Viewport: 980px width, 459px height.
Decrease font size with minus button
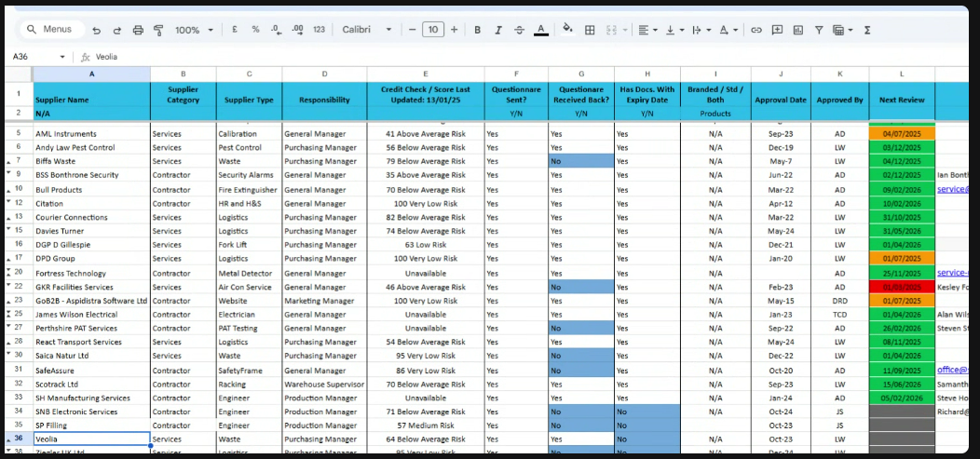pos(412,30)
